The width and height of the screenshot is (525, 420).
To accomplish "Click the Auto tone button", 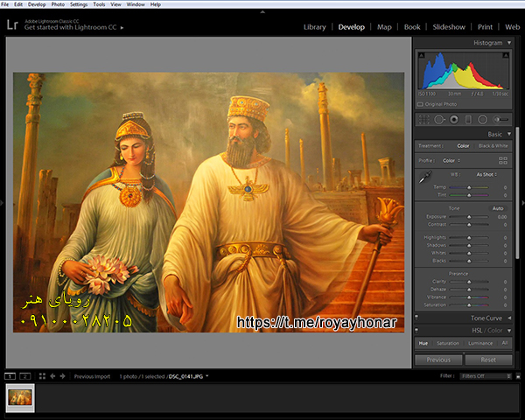I will pyautogui.click(x=498, y=208).
